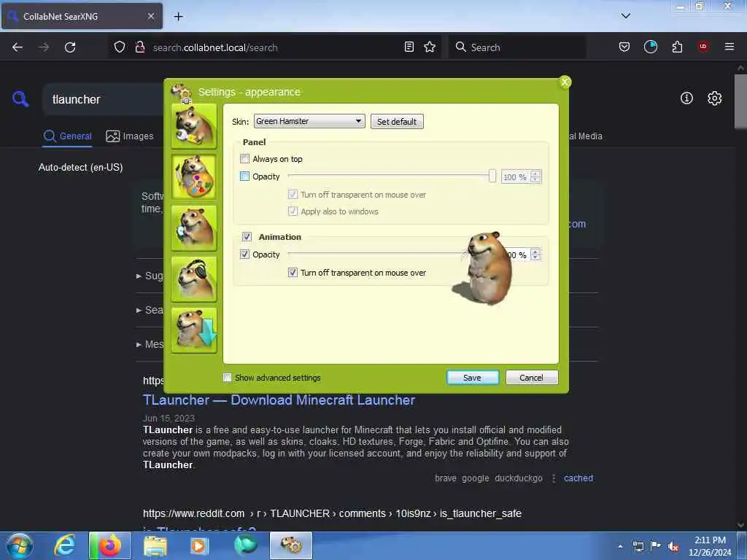747x560 pixels.
Task: Toggle Firefox reader view icon
Action: coord(409,47)
